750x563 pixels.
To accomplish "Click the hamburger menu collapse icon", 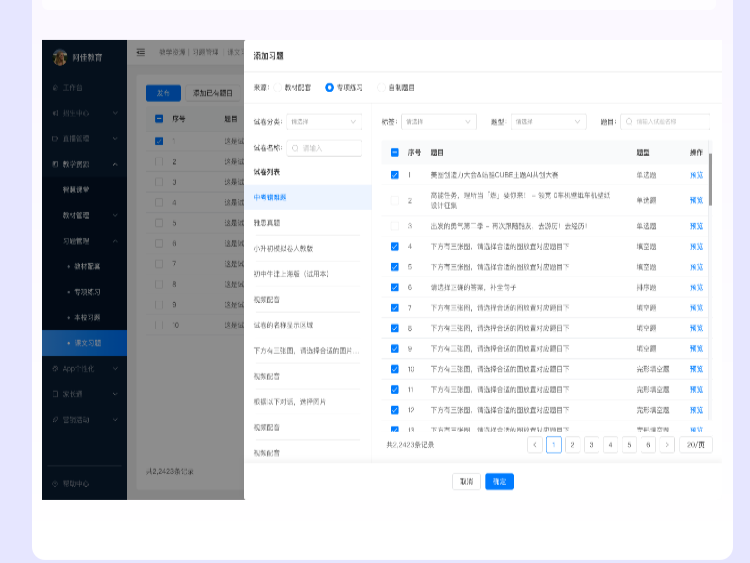I will pos(141,52).
